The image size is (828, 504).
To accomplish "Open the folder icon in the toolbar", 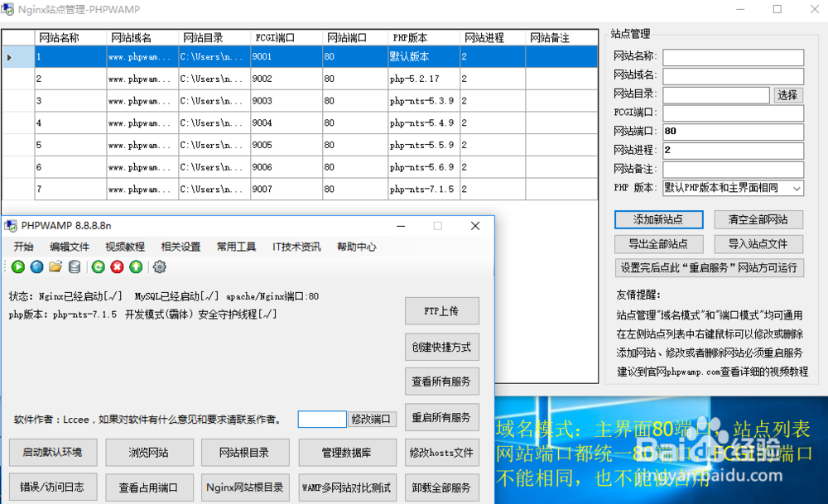I will click(x=55, y=266).
